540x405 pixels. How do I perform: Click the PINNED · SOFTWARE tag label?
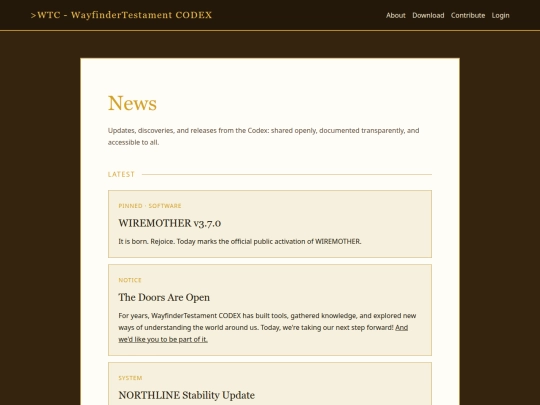(x=150, y=206)
